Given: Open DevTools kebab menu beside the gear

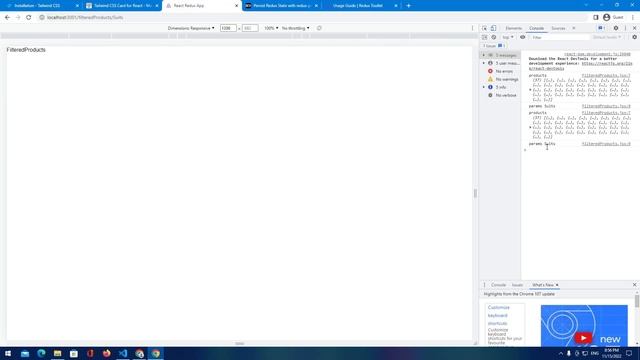Looking at the screenshot, I should click(x=625, y=28).
